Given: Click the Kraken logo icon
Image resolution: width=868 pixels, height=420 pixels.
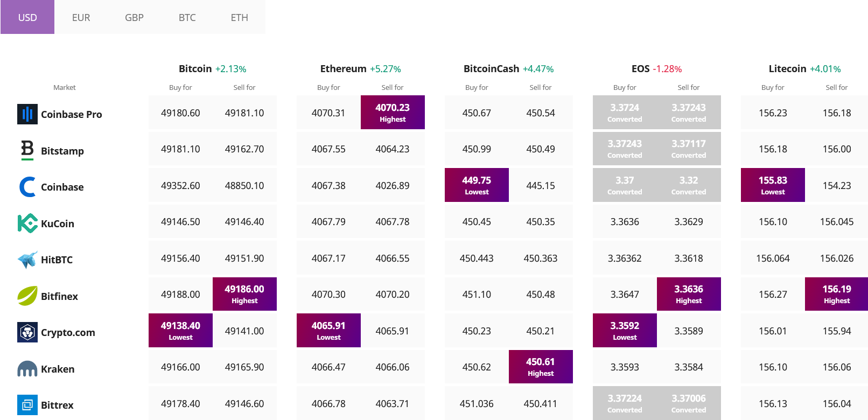Looking at the screenshot, I should pyautogui.click(x=27, y=369).
